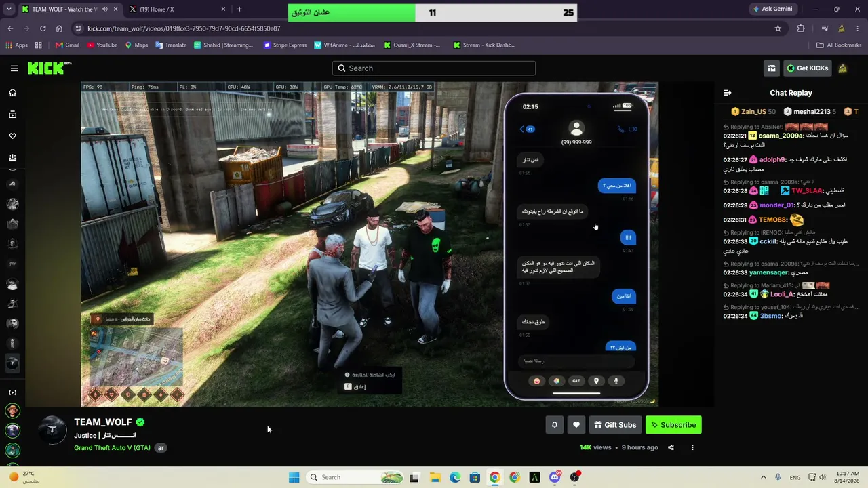This screenshot has width=868, height=488.
Task: Click the notification bell next to Gift Subs
Action: coord(555,425)
